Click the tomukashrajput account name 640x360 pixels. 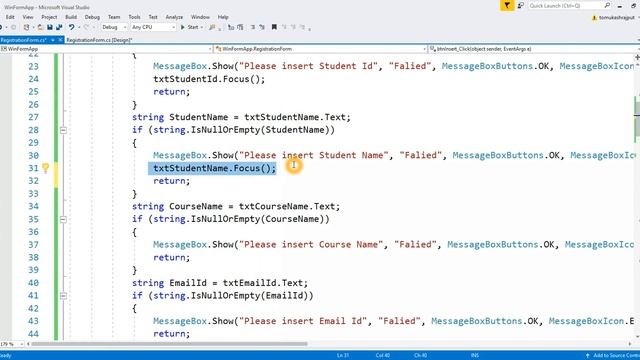[x=617, y=18]
